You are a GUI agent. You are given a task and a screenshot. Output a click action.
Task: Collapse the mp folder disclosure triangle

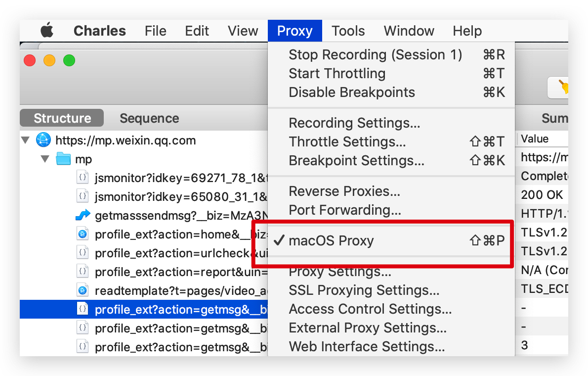(x=45, y=159)
